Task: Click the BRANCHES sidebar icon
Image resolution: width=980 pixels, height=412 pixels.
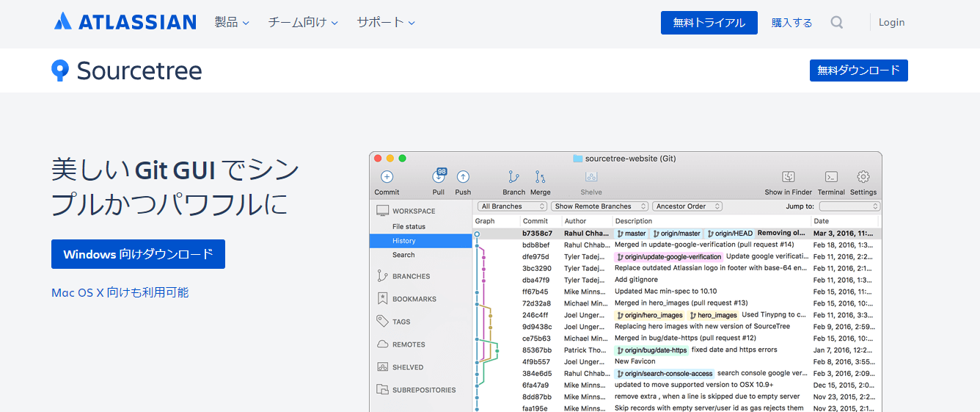Action: point(382,276)
